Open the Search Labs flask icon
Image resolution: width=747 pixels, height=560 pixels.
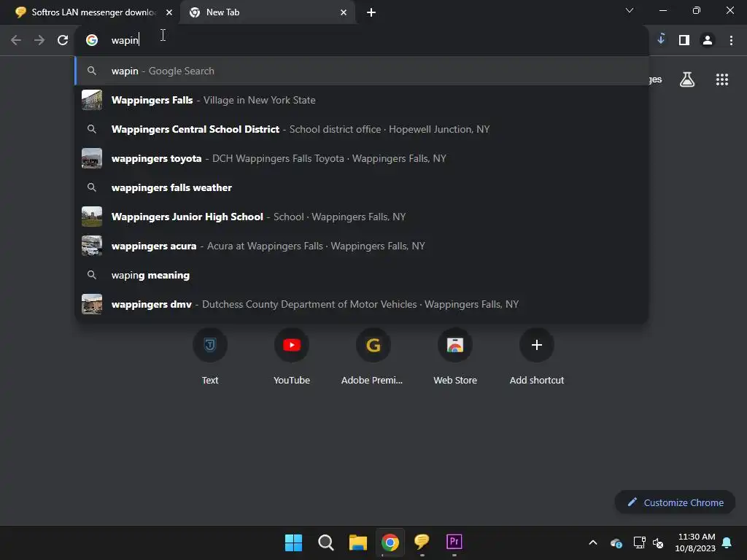(687, 79)
